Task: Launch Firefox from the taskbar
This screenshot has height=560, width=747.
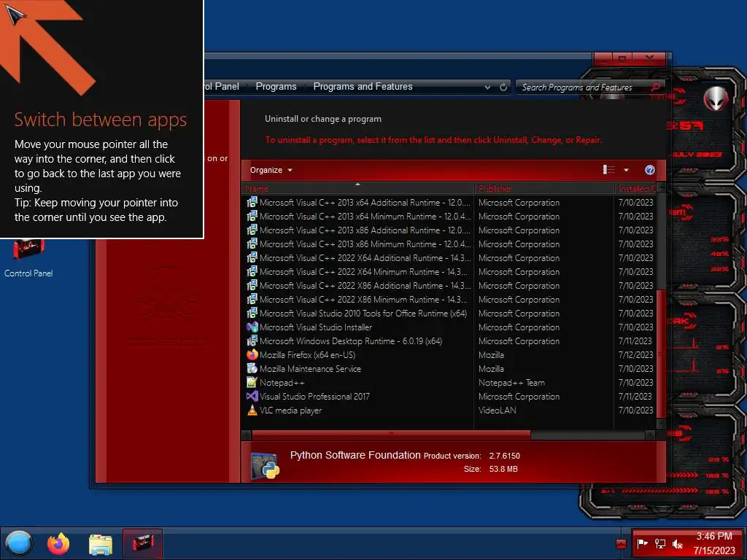Action: tap(58, 543)
